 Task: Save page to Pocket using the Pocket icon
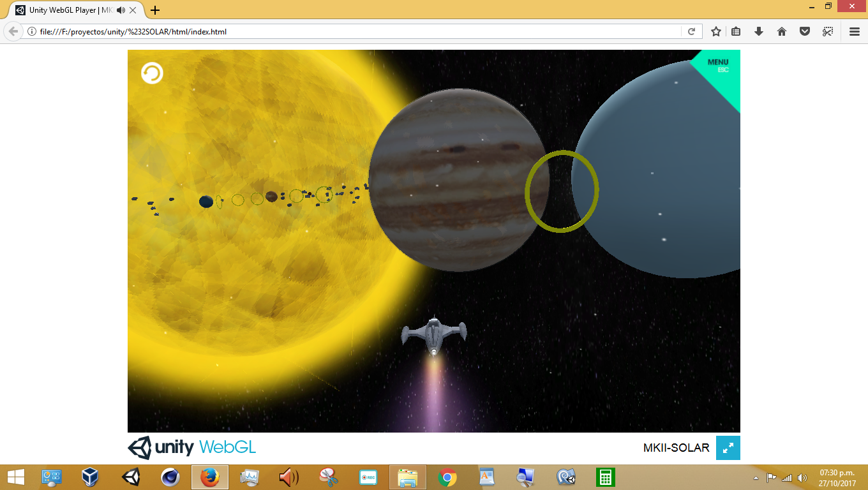[804, 31]
